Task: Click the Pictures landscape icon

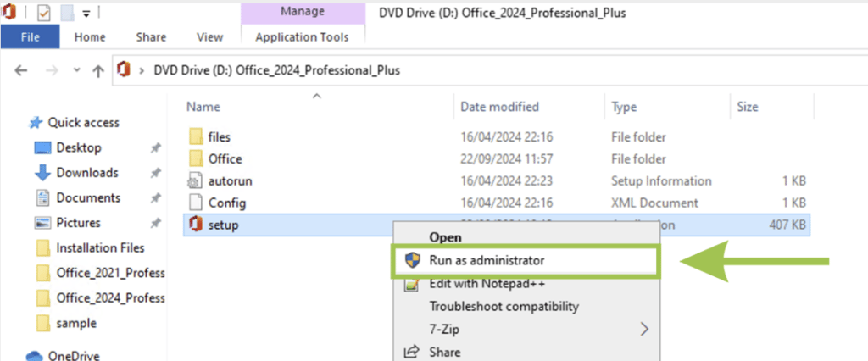Action: click(43, 223)
